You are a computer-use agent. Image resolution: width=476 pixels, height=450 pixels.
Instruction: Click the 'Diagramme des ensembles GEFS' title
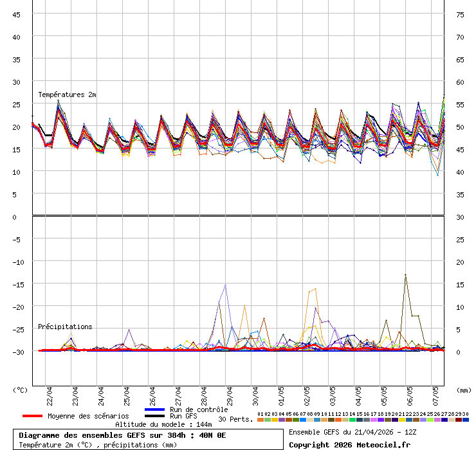(x=122, y=435)
